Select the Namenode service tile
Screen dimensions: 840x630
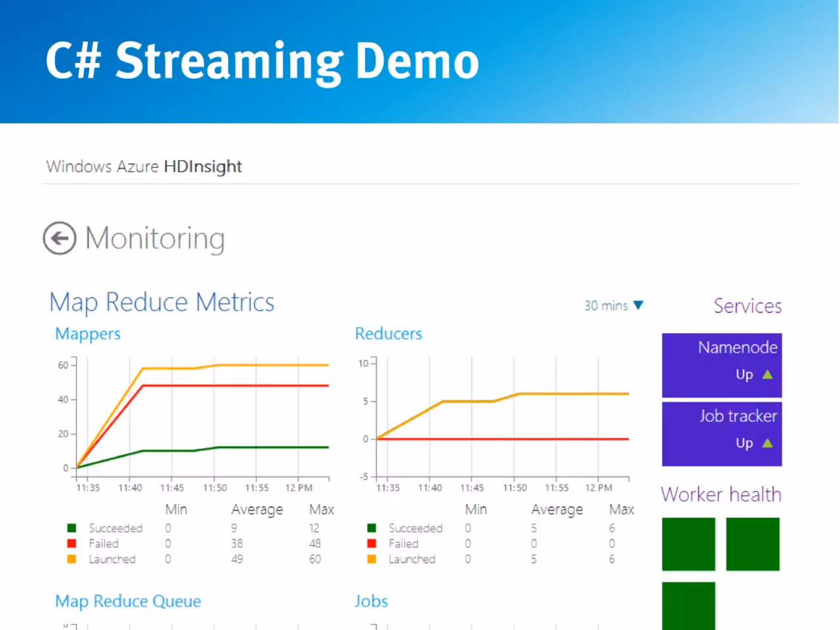click(x=722, y=365)
